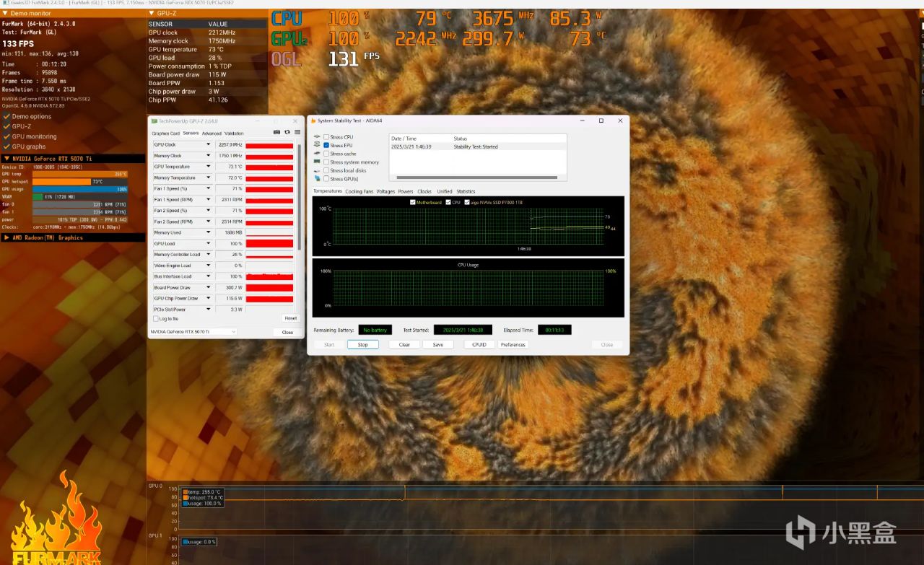Toggle the aigo NVMe SSD P7000 checkbox
The image size is (924, 565).
point(467,202)
